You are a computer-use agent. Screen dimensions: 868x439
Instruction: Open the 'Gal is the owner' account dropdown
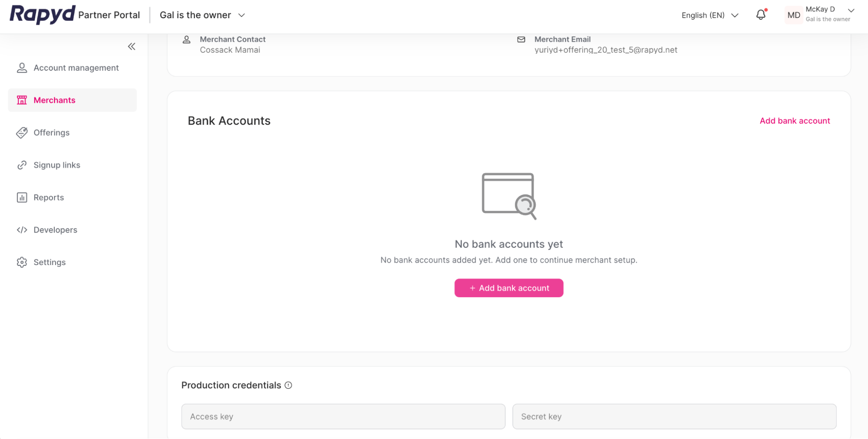(202, 15)
